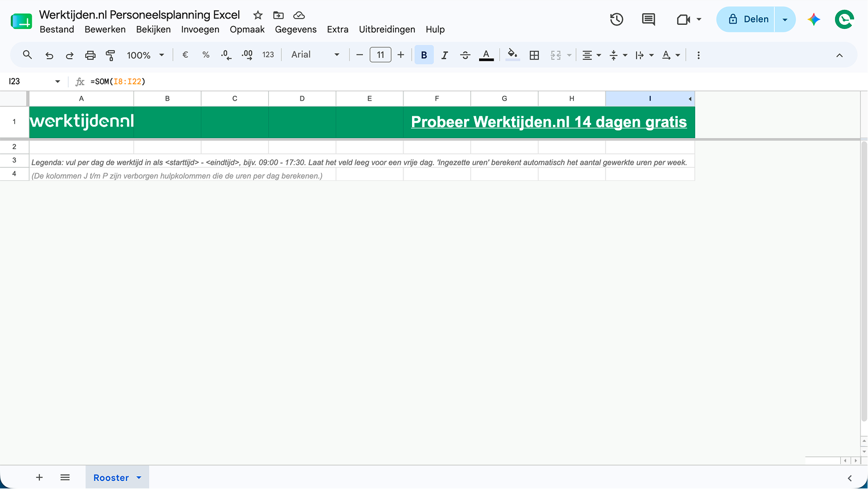This screenshot has width=868, height=489.
Task: Open version history clock icon
Action: (617, 19)
